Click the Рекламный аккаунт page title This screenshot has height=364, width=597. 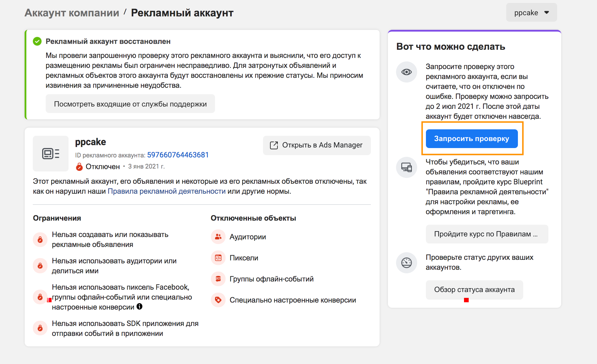(182, 13)
